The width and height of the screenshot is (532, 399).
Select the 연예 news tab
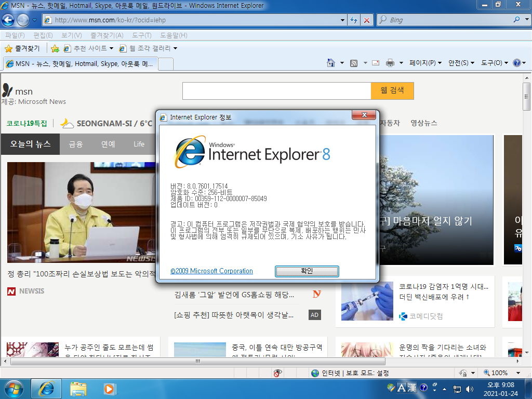[x=108, y=144]
